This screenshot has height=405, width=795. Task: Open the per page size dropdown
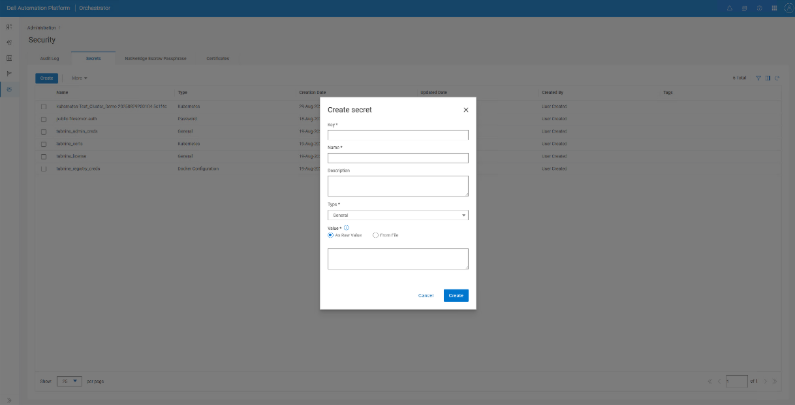pos(69,381)
